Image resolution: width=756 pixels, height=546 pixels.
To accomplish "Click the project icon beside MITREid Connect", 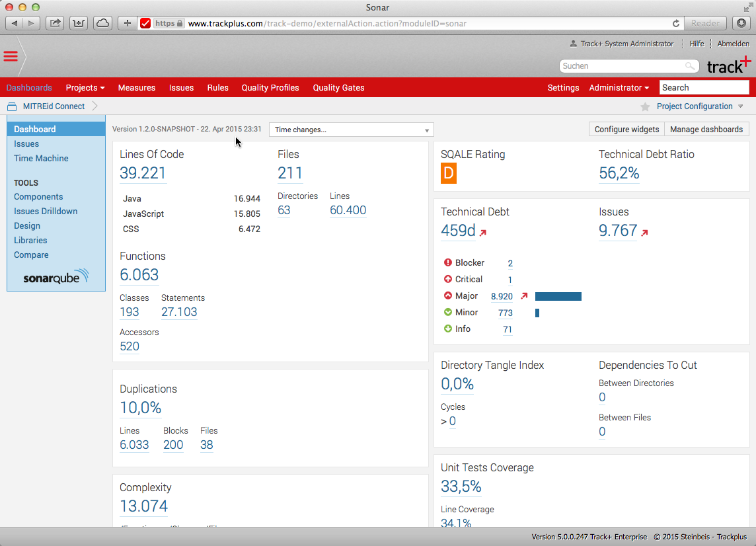I will pos(11,106).
